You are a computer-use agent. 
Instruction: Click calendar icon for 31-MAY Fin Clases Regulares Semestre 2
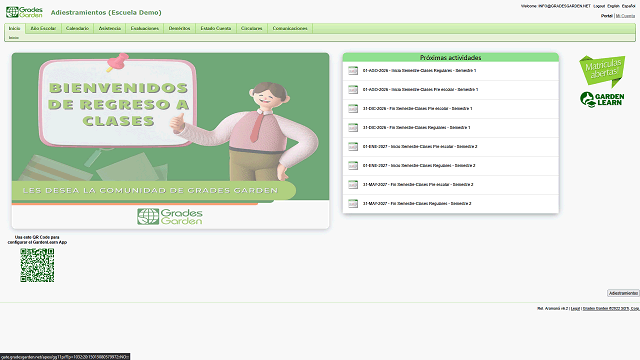tap(353, 204)
